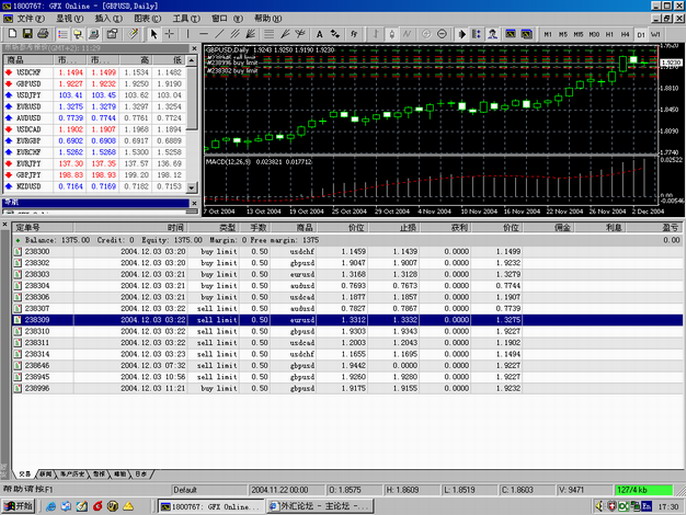Select the cursor arrow tool in toolbar
Viewport: 686px width, 515px height.
click(155, 34)
